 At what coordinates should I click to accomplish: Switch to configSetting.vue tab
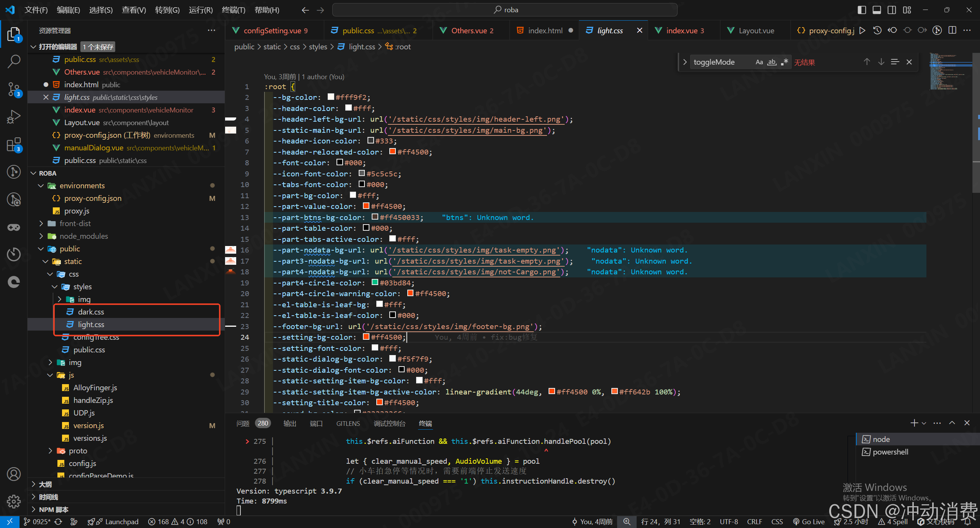click(275, 31)
